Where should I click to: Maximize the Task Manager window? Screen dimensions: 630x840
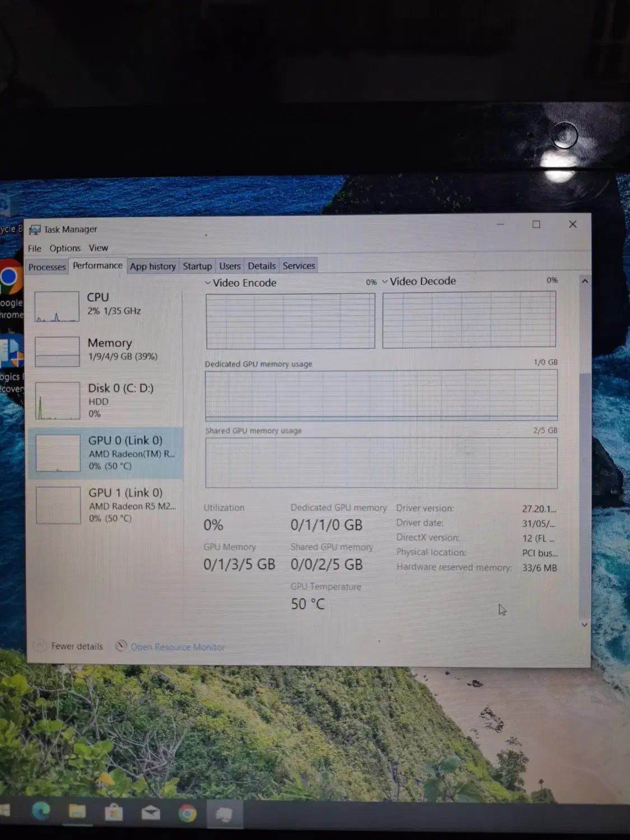(x=536, y=224)
